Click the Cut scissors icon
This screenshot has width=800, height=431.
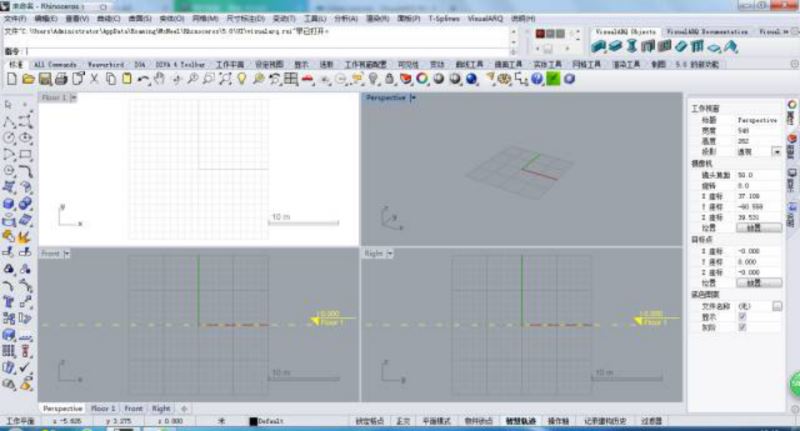[x=94, y=79]
